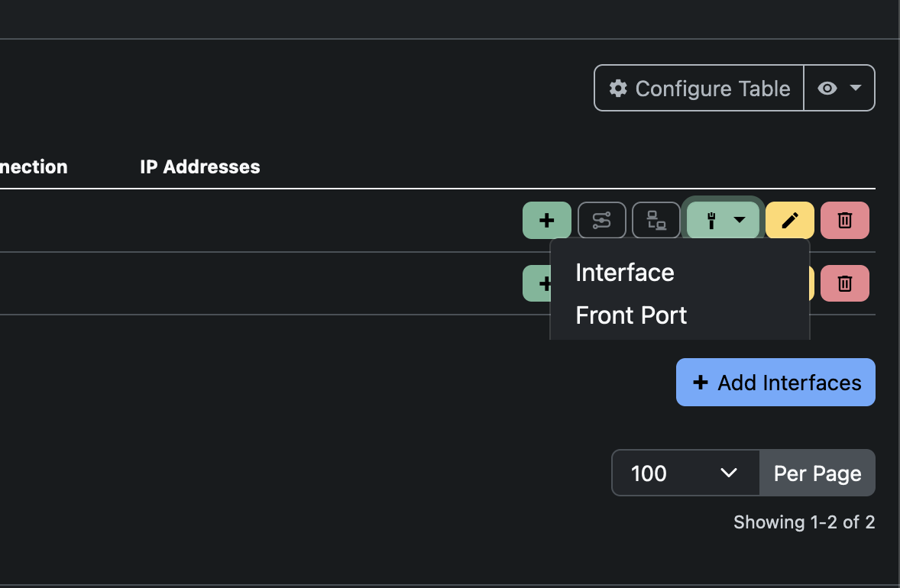
Task: Click the Showing 1-2 of 2 text
Action: pyautogui.click(x=804, y=522)
